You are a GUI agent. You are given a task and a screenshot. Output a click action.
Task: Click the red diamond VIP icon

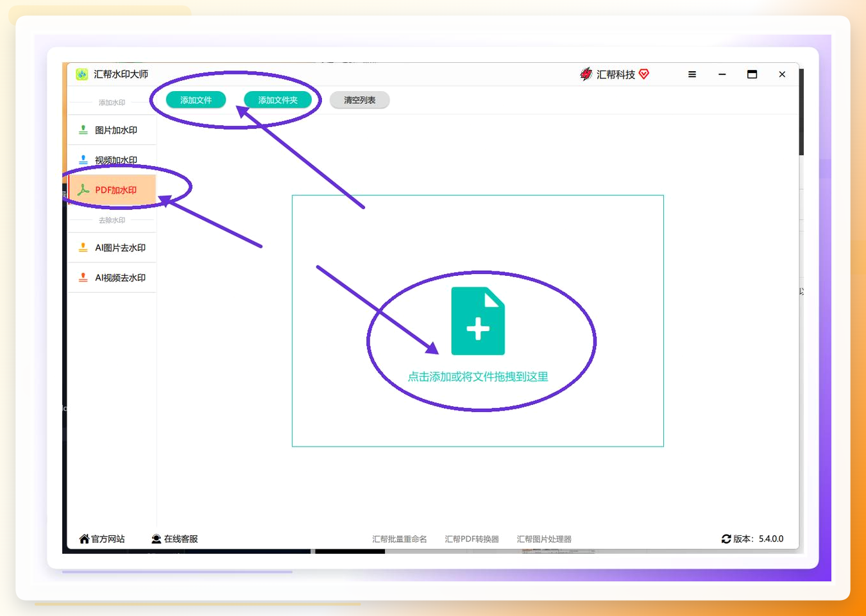[644, 74]
